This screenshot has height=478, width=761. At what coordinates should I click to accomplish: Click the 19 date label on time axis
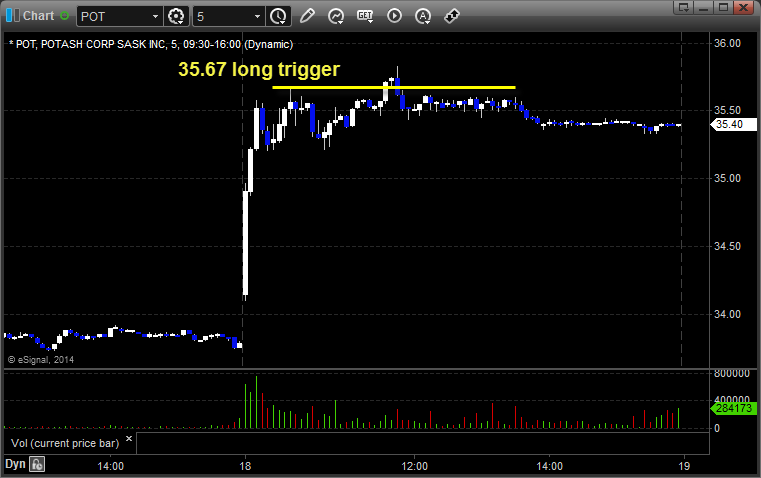coord(684,466)
